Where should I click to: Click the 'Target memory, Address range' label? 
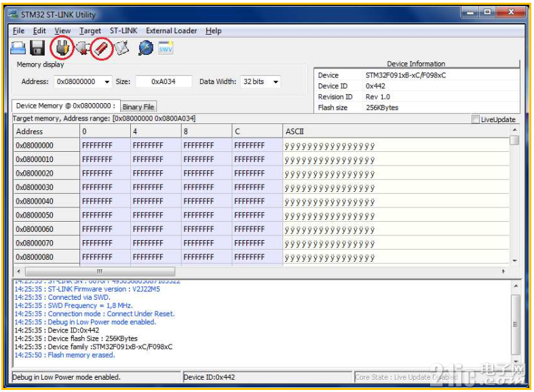click(x=104, y=119)
